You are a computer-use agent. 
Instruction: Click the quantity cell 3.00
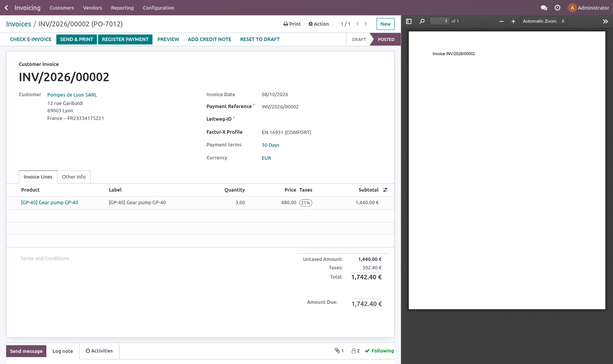click(x=240, y=203)
